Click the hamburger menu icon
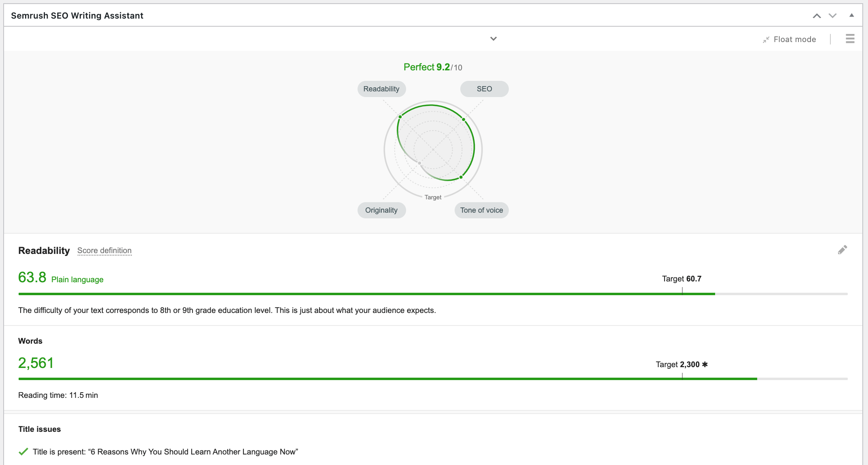This screenshot has height=465, width=868. [850, 39]
